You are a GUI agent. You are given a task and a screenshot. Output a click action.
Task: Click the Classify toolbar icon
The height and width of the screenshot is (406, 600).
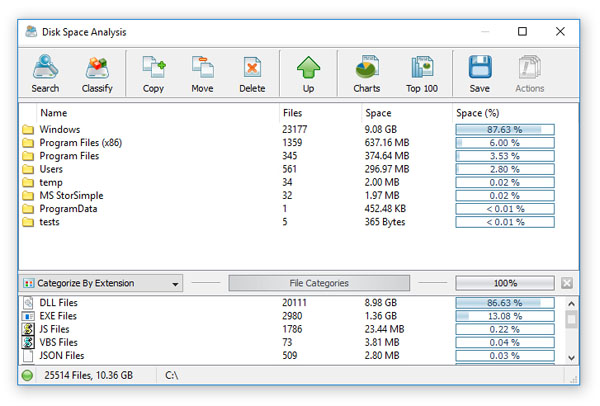(x=97, y=73)
